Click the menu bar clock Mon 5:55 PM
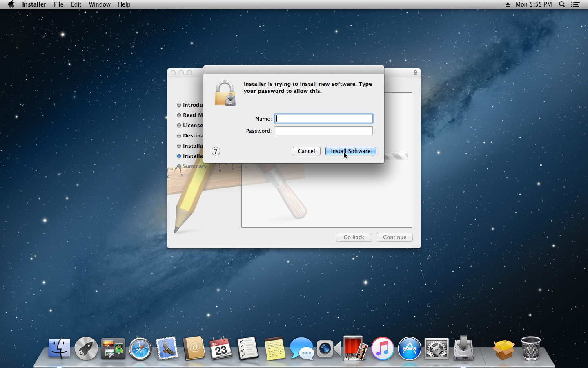Viewport: 588px width, 368px height. click(533, 4)
